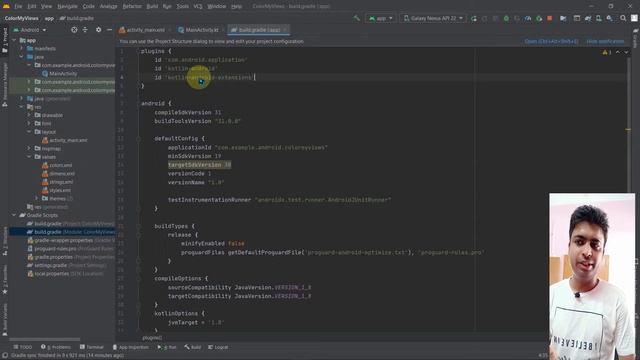This screenshot has height=360, width=640.
Task: Select gradle.properties in Gradle Scripts
Action: pyautogui.click(x=70, y=257)
